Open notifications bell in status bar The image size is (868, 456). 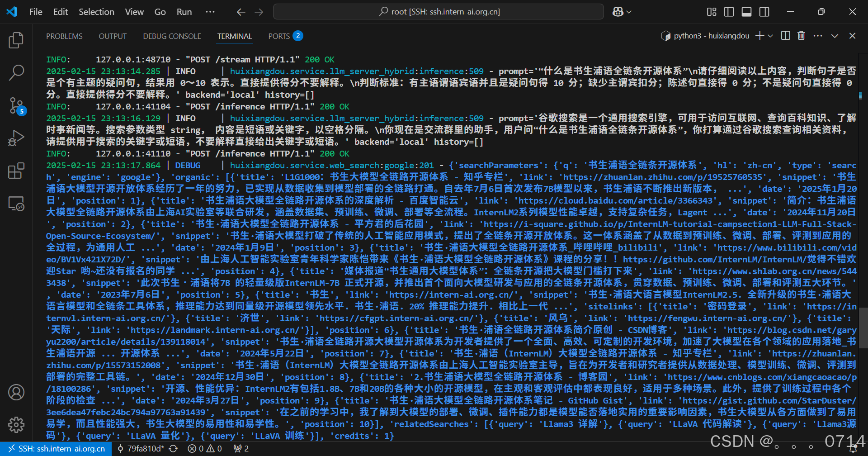[x=854, y=449]
